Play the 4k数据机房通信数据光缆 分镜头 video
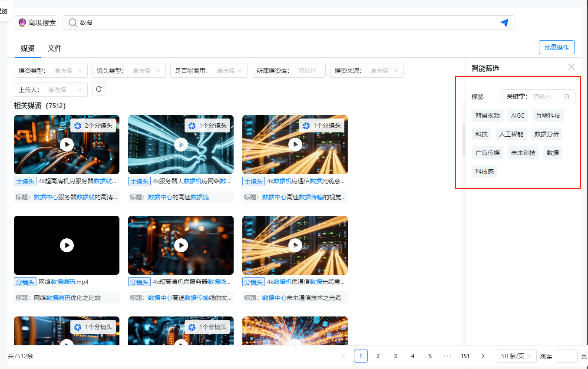This screenshot has height=369, width=588. [x=295, y=245]
